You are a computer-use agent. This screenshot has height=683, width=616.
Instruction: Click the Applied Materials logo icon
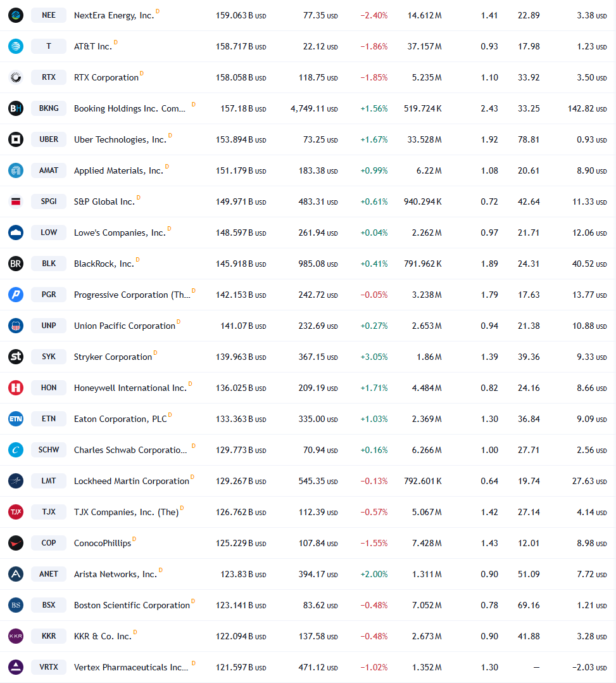(16, 170)
